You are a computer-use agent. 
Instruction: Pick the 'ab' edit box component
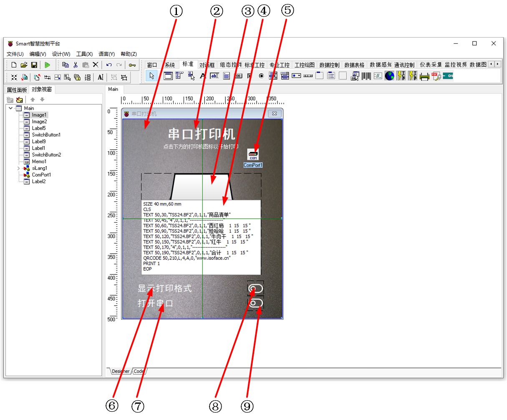214,76
